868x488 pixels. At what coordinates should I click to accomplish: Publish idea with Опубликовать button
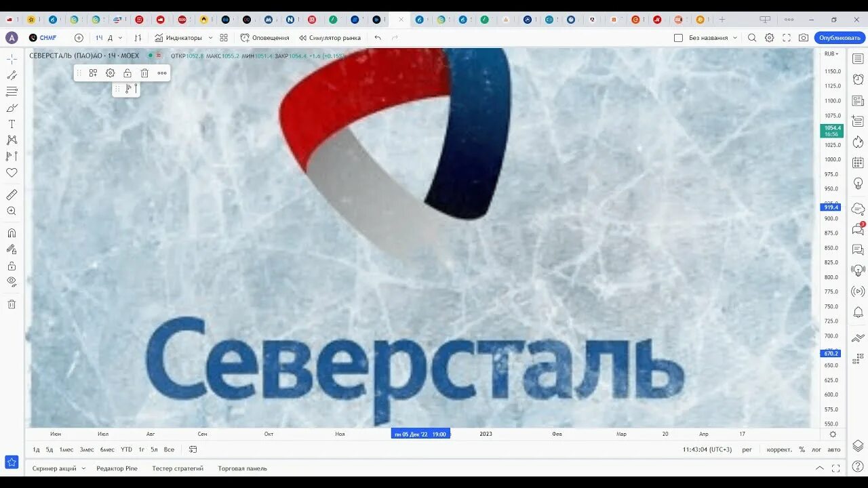pyautogui.click(x=840, y=38)
